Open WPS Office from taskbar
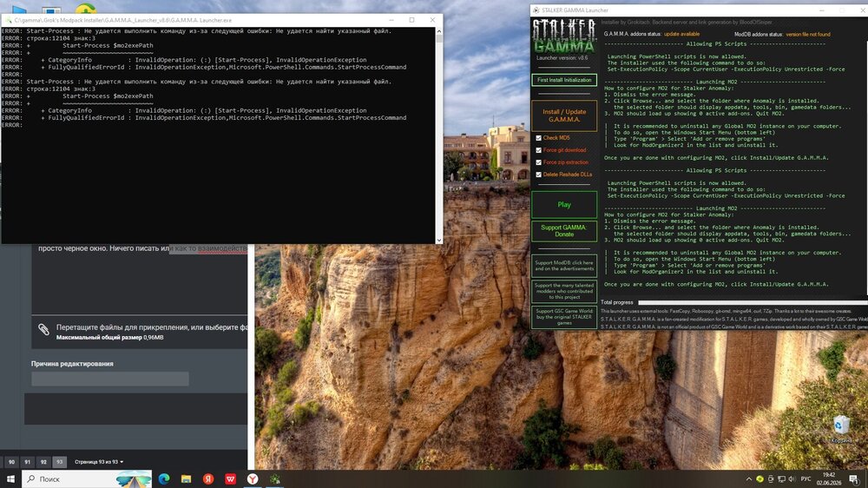Image resolution: width=868 pixels, height=488 pixels. 230,479
